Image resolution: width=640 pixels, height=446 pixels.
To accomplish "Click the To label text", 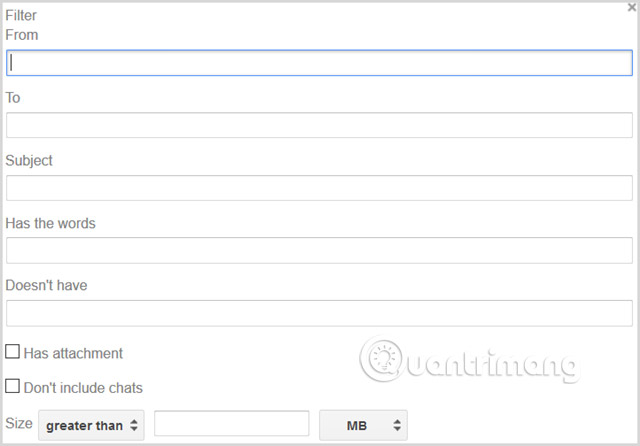I will coord(13,98).
